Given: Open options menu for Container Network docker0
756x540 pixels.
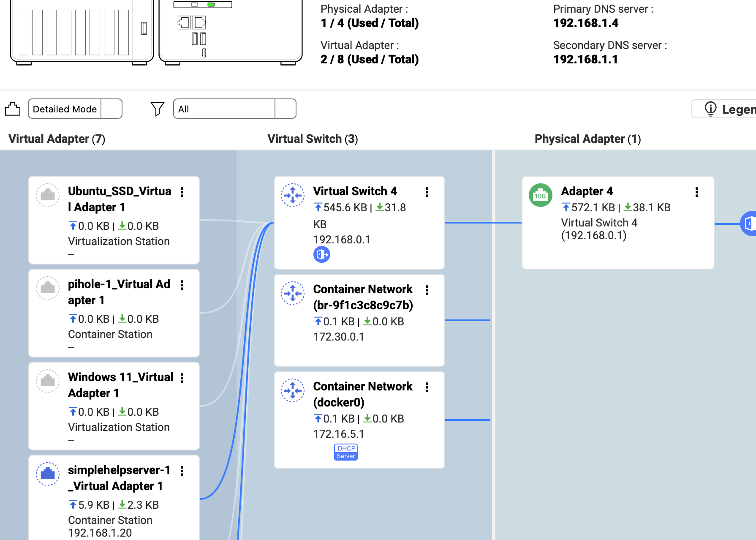Looking at the screenshot, I should pos(427,387).
